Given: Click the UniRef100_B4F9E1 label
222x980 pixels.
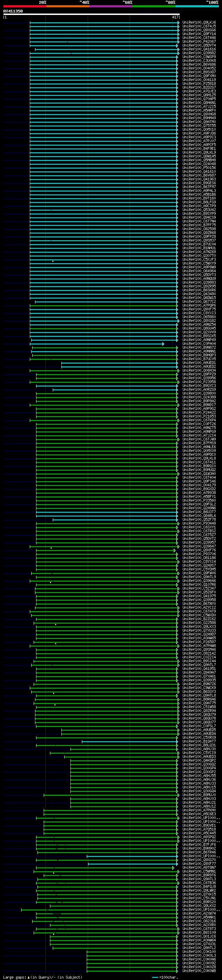Looking at the screenshot, I should [199, 148].
